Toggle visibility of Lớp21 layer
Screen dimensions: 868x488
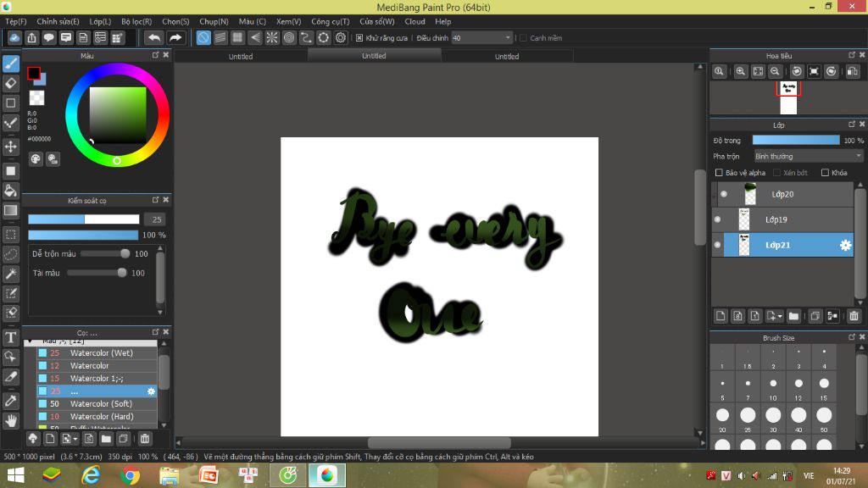(717, 245)
